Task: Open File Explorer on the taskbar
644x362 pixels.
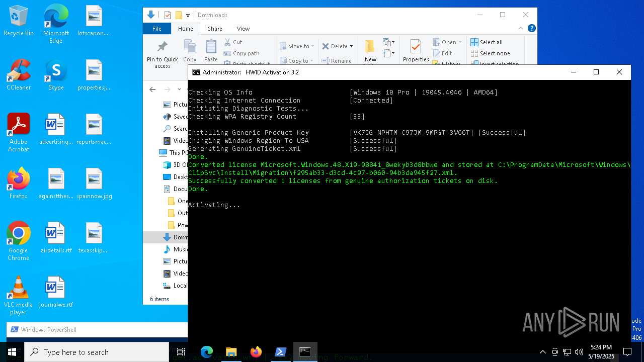Action: (231, 352)
